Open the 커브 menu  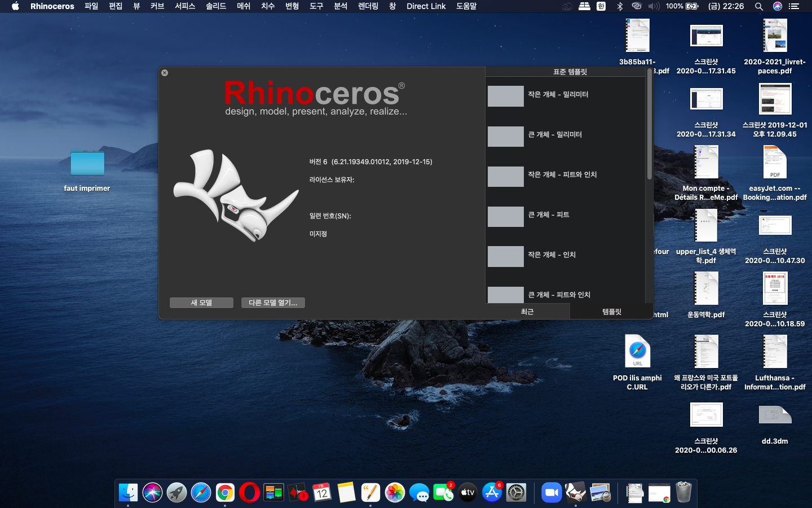(157, 6)
